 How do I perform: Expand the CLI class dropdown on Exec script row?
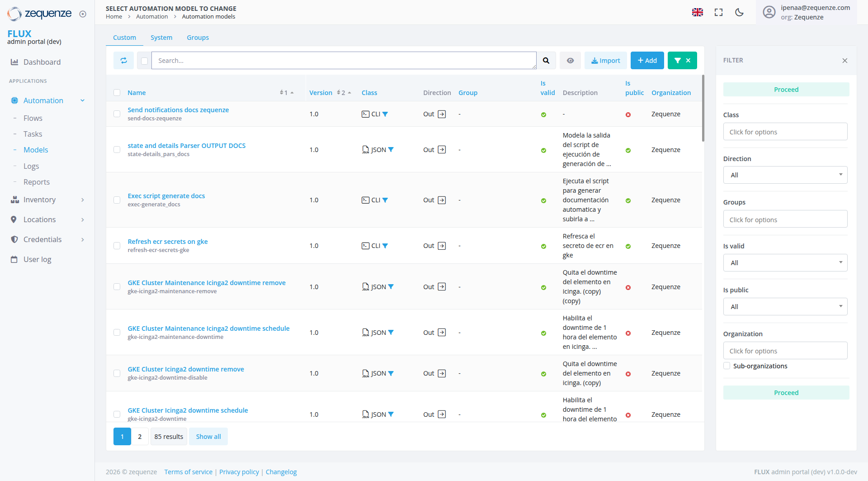(x=385, y=200)
